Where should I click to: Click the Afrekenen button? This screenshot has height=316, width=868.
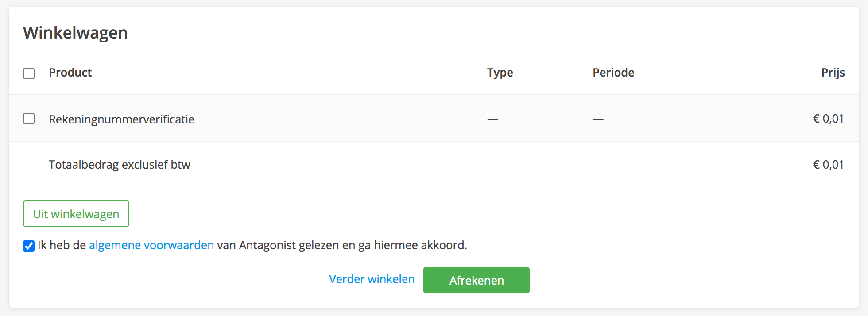pyautogui.click(x=476, y=280)
